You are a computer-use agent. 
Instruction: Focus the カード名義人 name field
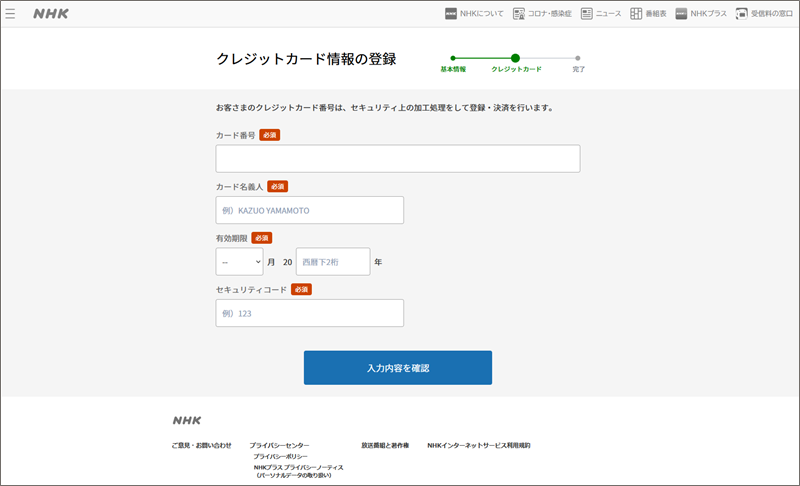pos(309,210)
